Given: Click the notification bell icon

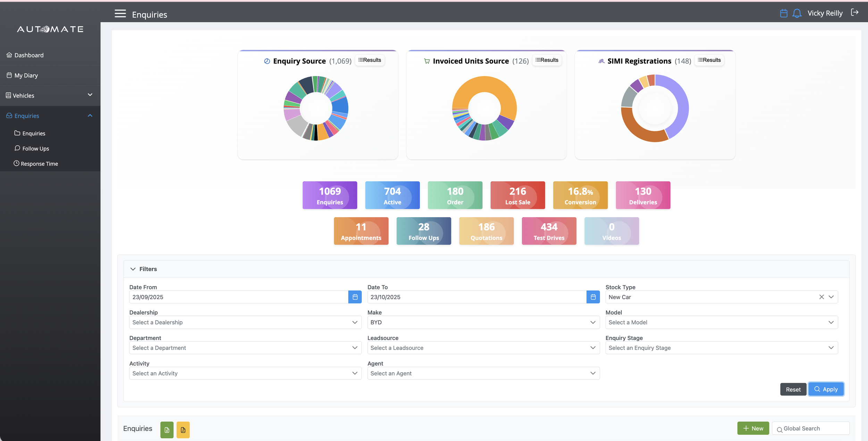Looking at the screenshot, I should [x=797, y=13].
